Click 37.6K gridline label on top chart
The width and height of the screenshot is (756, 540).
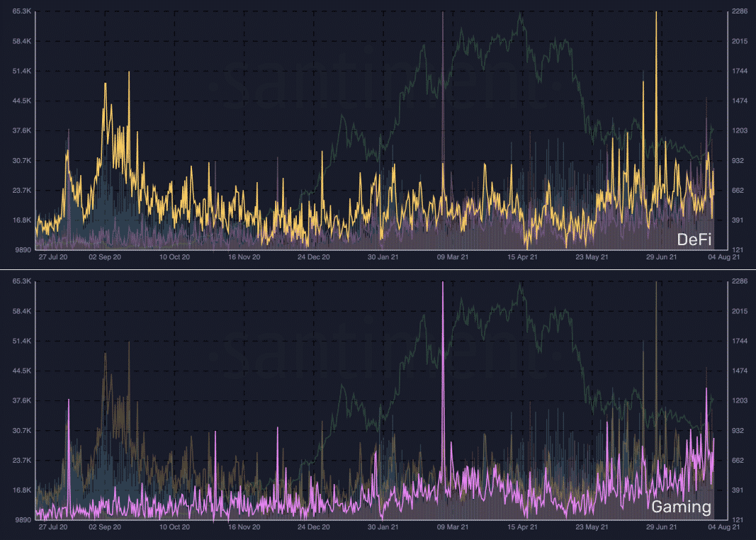tap(22, 130)
